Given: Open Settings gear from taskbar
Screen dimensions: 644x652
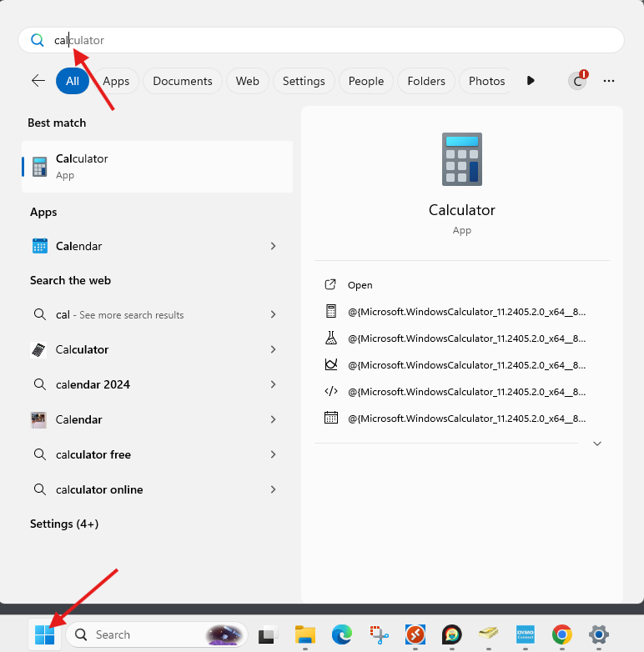Looking at the screenshot, I should click(x=599, y=634).
